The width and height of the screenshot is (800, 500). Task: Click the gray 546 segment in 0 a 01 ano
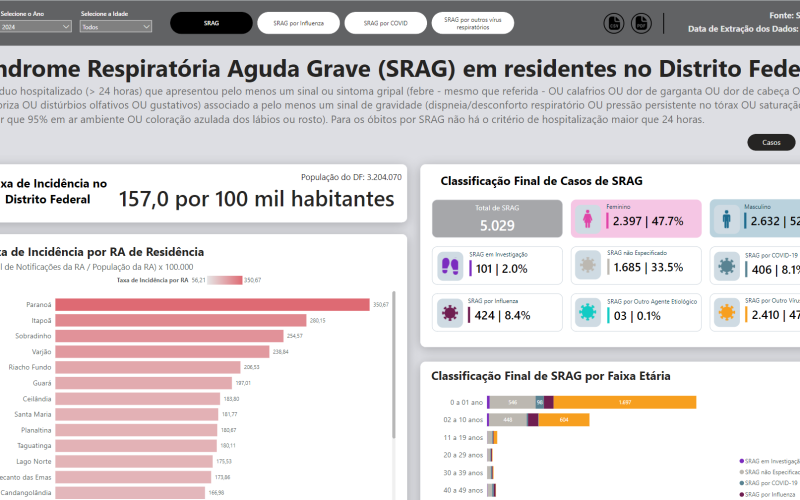tap(513, 402)
